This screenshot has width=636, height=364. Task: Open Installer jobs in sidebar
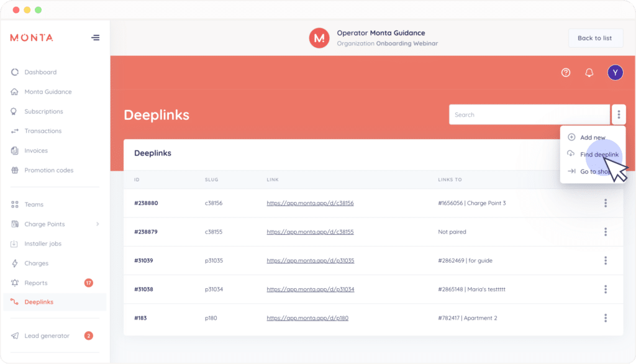tap(43, 243)
